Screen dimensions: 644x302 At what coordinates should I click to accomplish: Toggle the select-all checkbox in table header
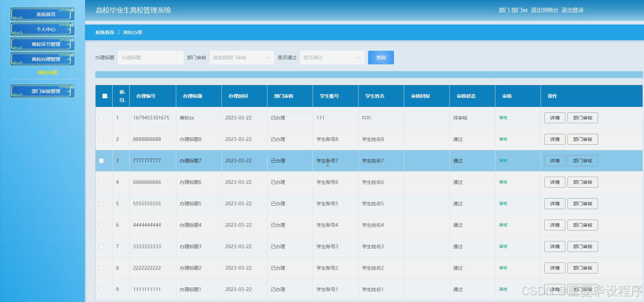click(105, 96)
